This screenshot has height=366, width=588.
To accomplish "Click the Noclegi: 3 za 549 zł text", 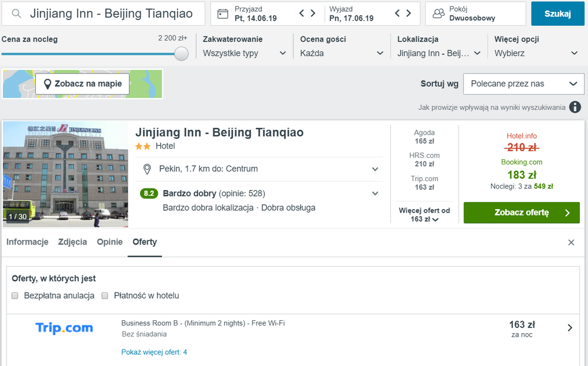I will [x=522, y=186].
